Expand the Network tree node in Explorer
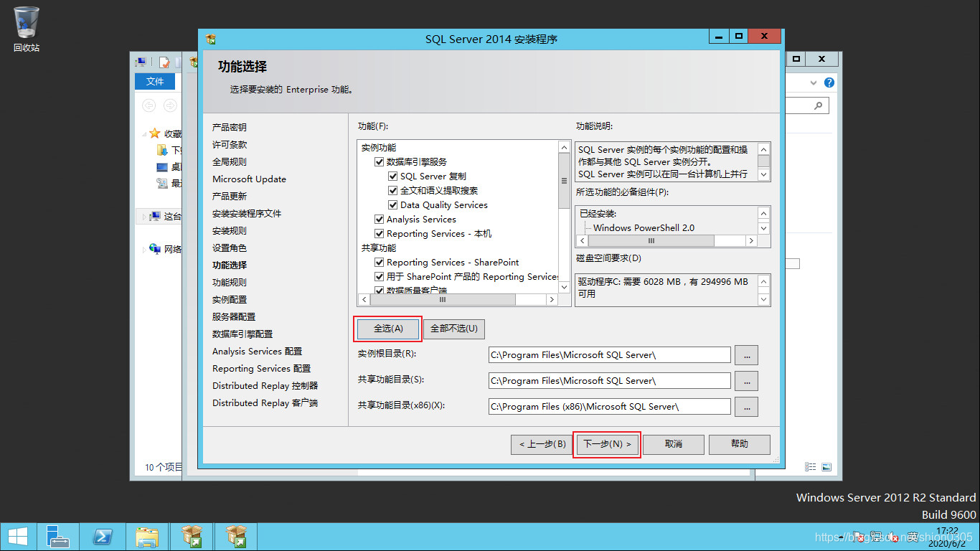This screenshot has width=980, height=551. pos(144,249)
